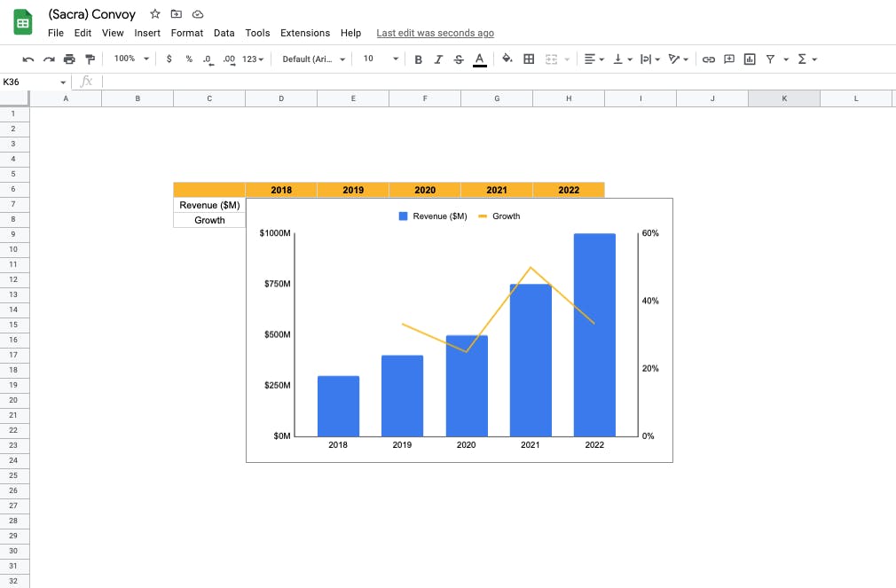Image resolution: width=896 pixels, height=588 pixels.
Task: Toggle italic formatting
Action: click(438, 59)
